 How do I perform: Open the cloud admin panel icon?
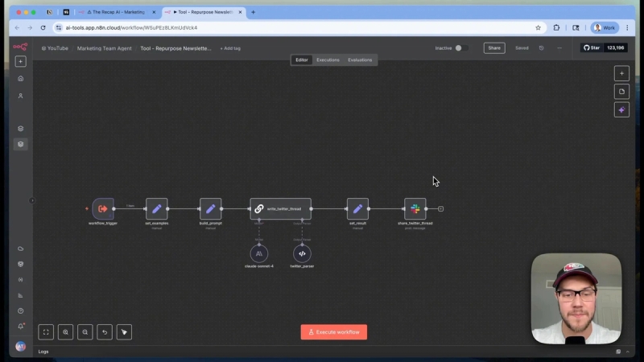21,249
